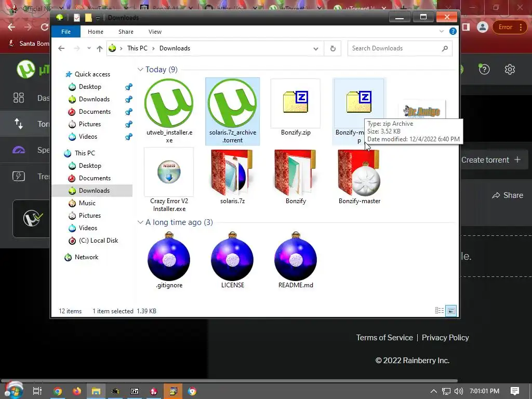This screenshot has height=399, width=532.
Task: Expand the ribbon with chevron
Action: [x=442, y=31]
